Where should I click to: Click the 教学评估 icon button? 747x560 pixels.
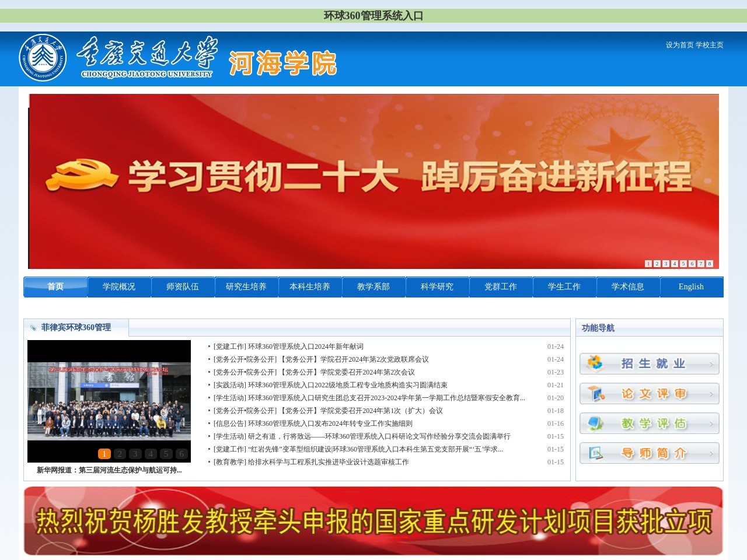(649, 423)
